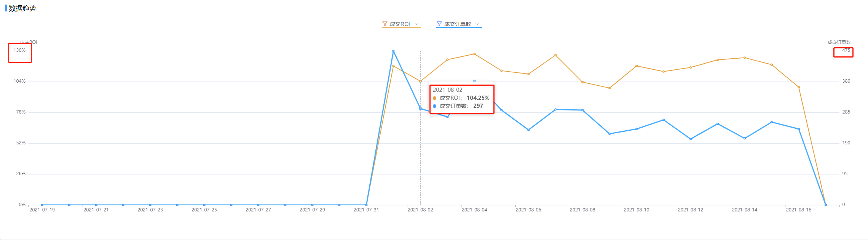This screenshot has width=868, height=240.
Task: Click the left axis label 104%
Action: click(x=20, y=81)
